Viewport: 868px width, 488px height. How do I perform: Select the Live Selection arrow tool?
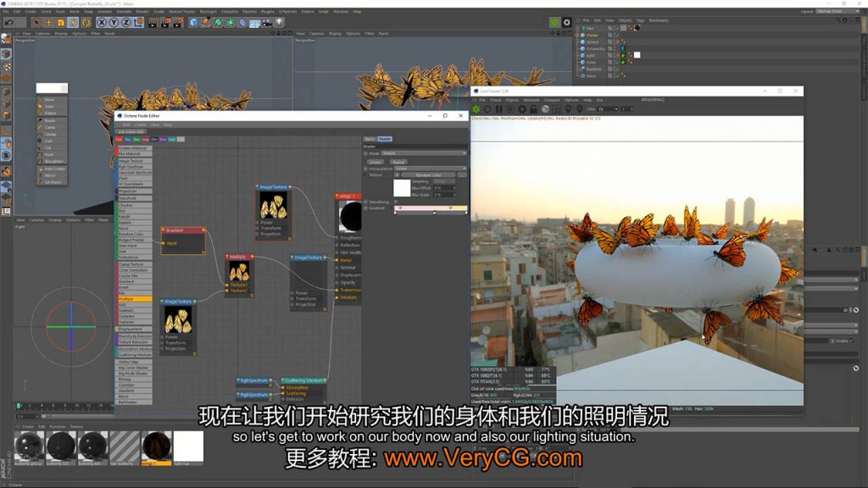36,23
